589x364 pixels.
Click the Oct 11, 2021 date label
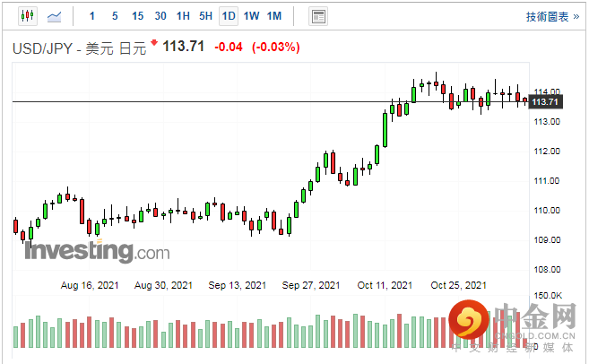click(384, 285)
